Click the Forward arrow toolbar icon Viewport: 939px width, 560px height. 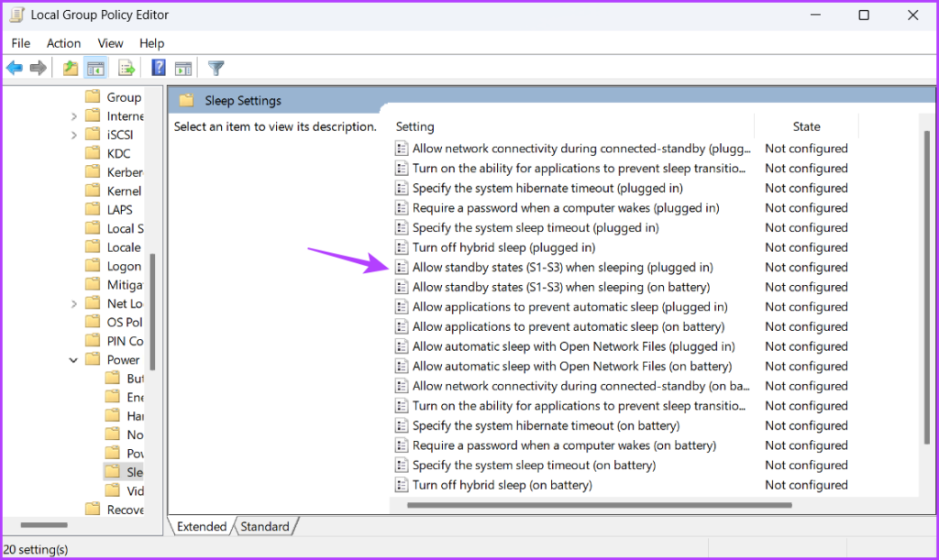(x=39, y=68)
